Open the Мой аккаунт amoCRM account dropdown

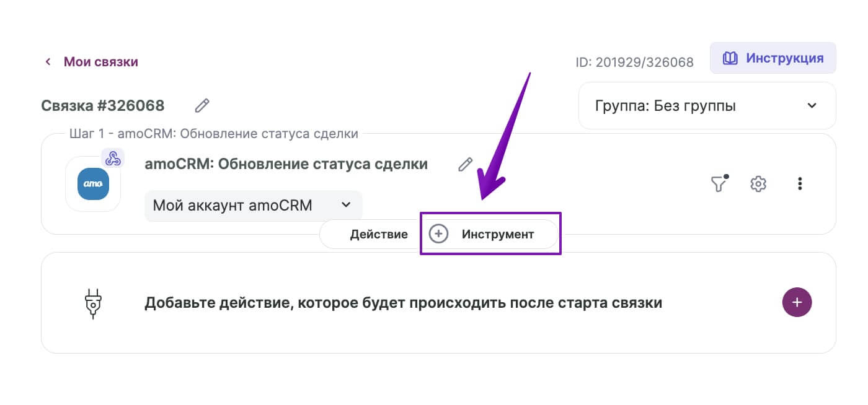coord(253,205)
